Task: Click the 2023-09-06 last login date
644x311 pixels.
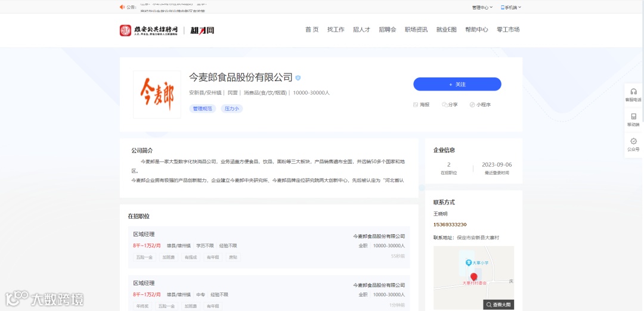Action: coord(498,165)
